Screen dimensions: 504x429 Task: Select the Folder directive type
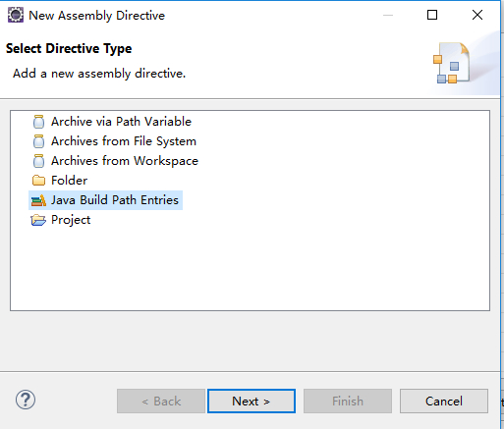tap(69, 181)
